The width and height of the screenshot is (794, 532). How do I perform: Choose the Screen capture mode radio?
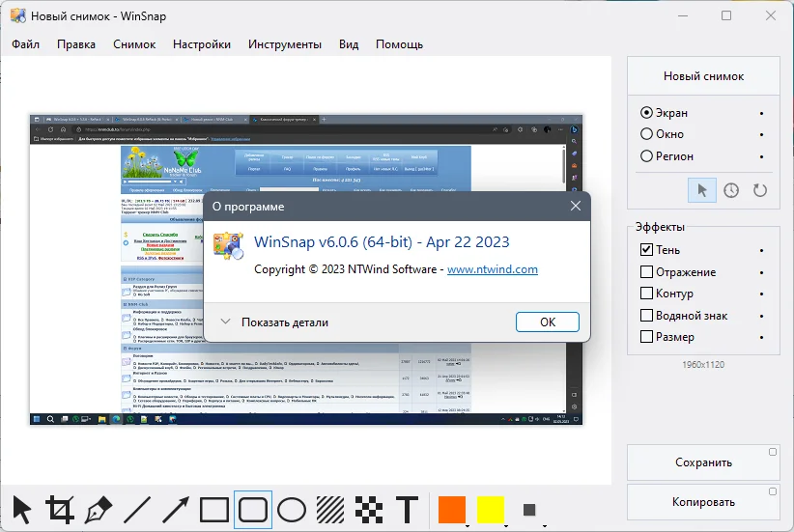point(646,112)
